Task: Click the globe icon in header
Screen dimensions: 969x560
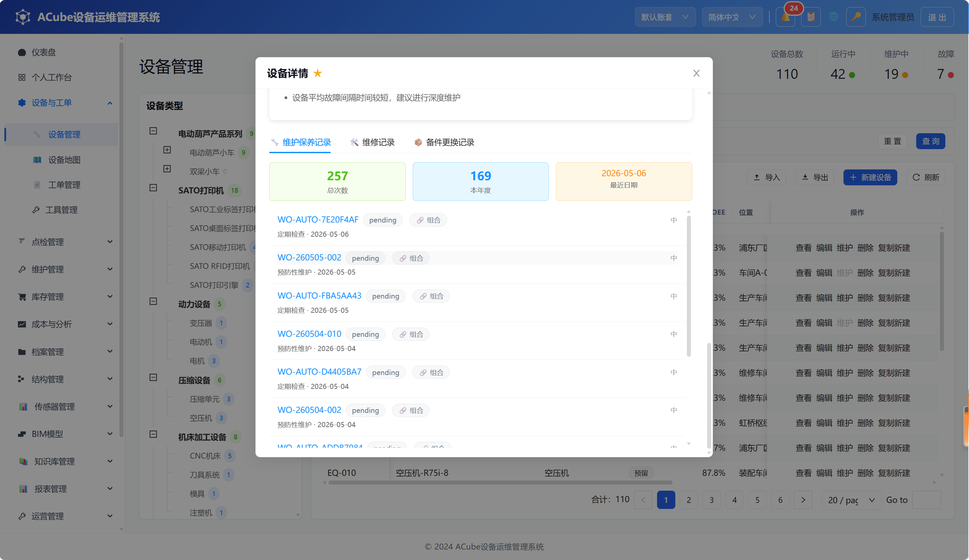Action: pyautogui.click(x=833, y=17)
